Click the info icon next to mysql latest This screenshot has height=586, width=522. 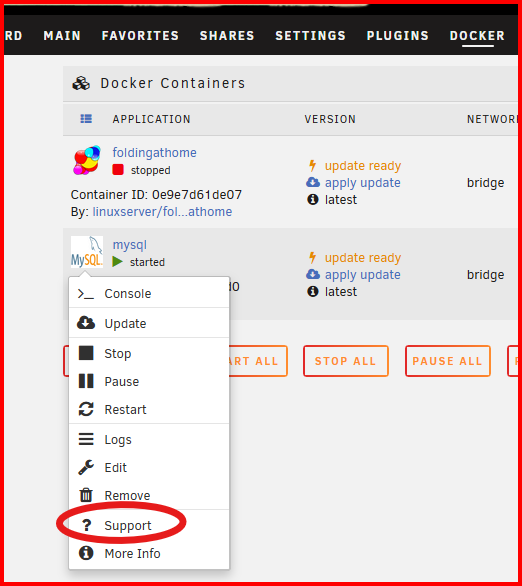click(x=313, y=292)
